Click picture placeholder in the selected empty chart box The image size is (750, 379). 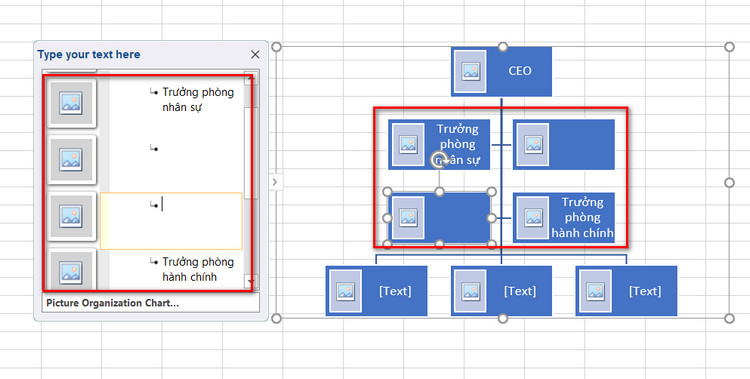[x=408, y=218]
